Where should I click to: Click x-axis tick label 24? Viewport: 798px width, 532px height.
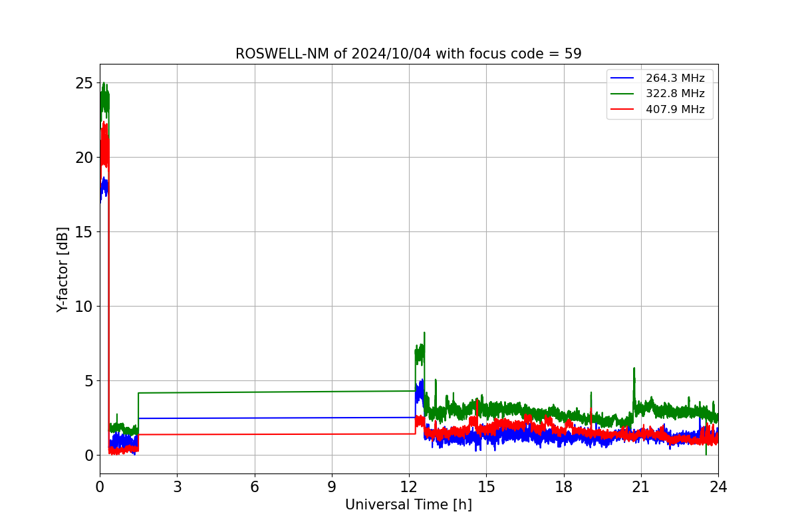[x=718, y=487]
